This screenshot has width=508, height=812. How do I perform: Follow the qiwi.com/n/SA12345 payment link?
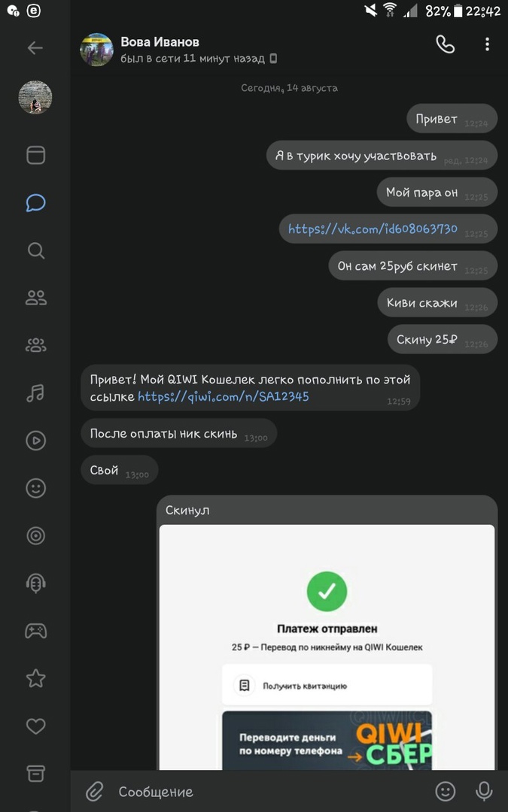coord(224,396)
